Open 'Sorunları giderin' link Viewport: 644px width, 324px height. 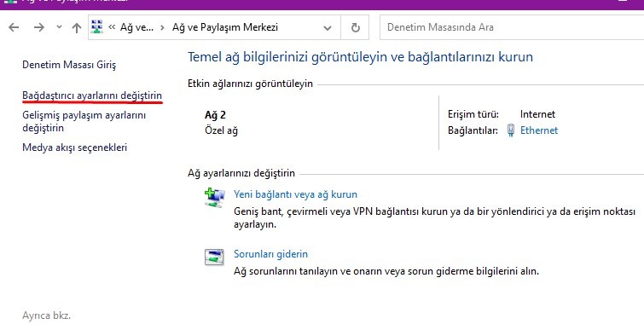[270, 254]
